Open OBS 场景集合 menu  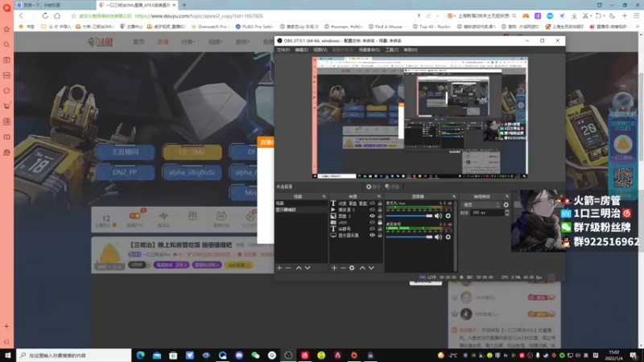(369, 50)
